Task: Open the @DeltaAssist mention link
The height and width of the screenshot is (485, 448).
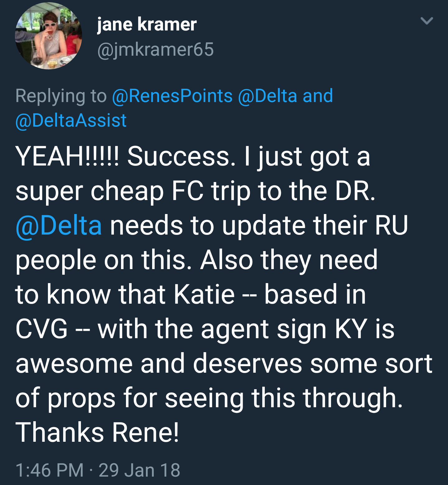Action: [x=71, y=120]
